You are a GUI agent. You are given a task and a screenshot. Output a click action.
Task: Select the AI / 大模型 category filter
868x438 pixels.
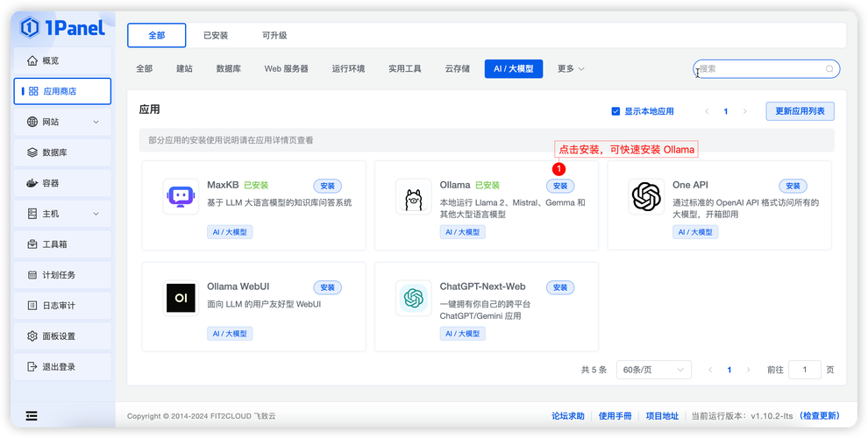click(514, 68)
